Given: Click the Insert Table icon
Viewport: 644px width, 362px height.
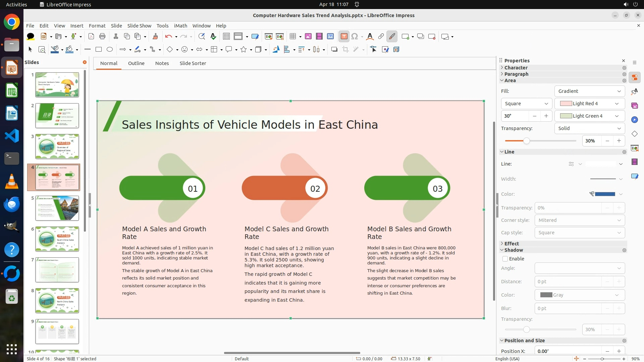Looking at the screenshot, I should coord(293,37).
